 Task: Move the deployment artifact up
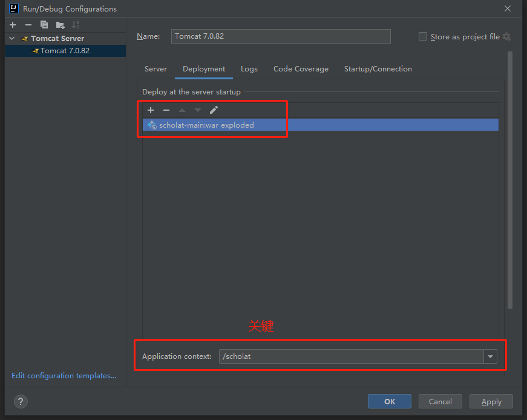pyautogui.click(x=182, y=110)
